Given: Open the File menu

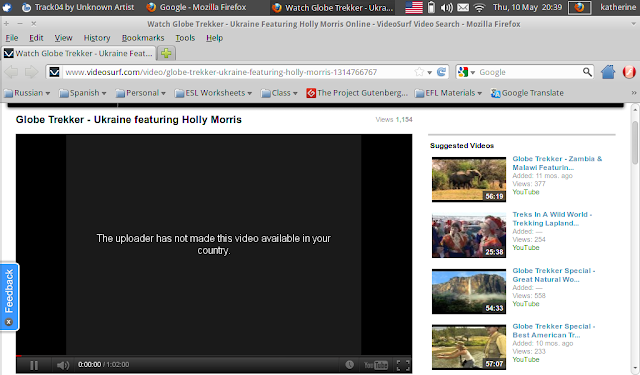Looking at the screenshot, I should [x=12, y=38].
